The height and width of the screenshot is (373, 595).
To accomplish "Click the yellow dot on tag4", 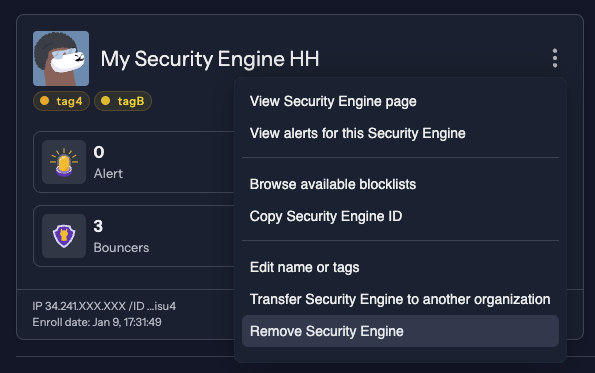I will coord(44,101).
